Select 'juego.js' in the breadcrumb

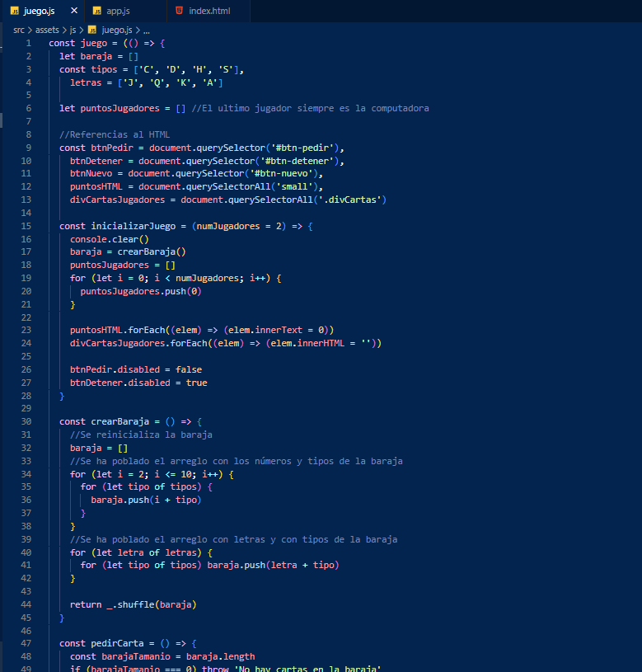[117, 30]
